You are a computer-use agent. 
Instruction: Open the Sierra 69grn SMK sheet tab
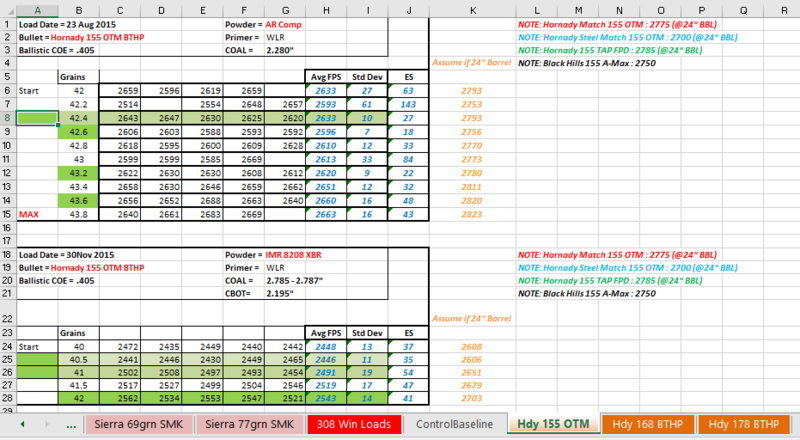[x=138, y=424]
